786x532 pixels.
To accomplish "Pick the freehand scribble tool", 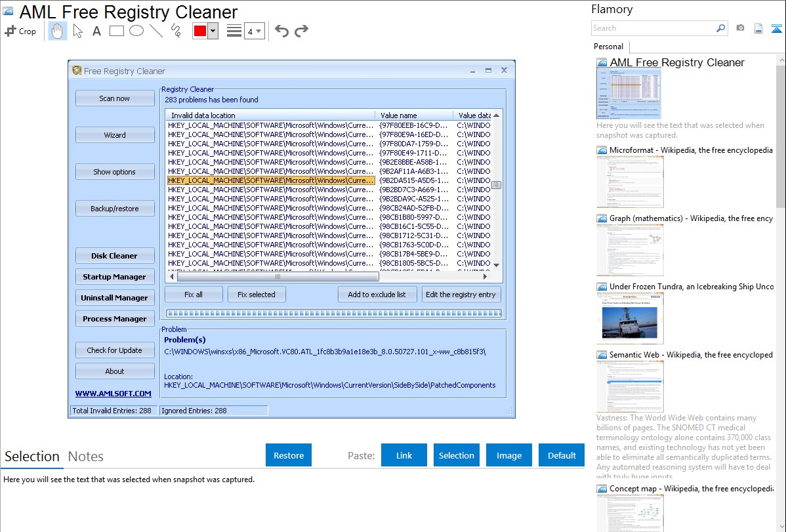I will click(176, 31).
